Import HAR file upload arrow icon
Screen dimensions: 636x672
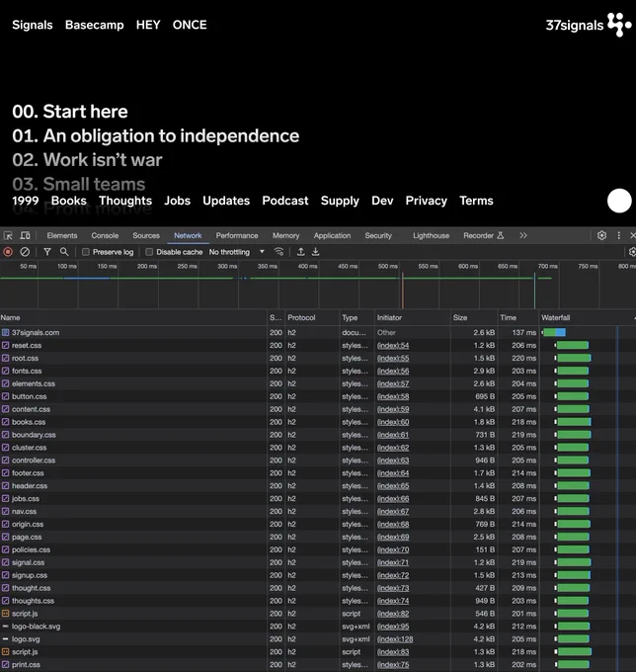[301, 252]
